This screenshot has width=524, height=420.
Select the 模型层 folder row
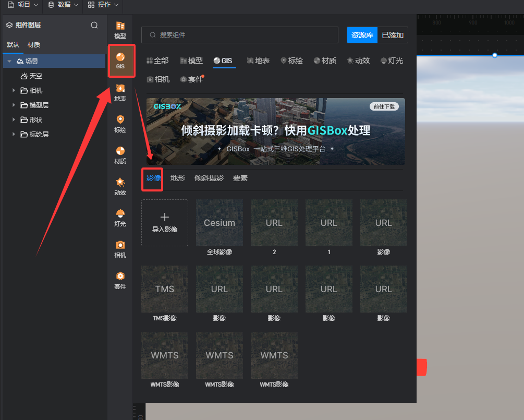pos(54,105)
